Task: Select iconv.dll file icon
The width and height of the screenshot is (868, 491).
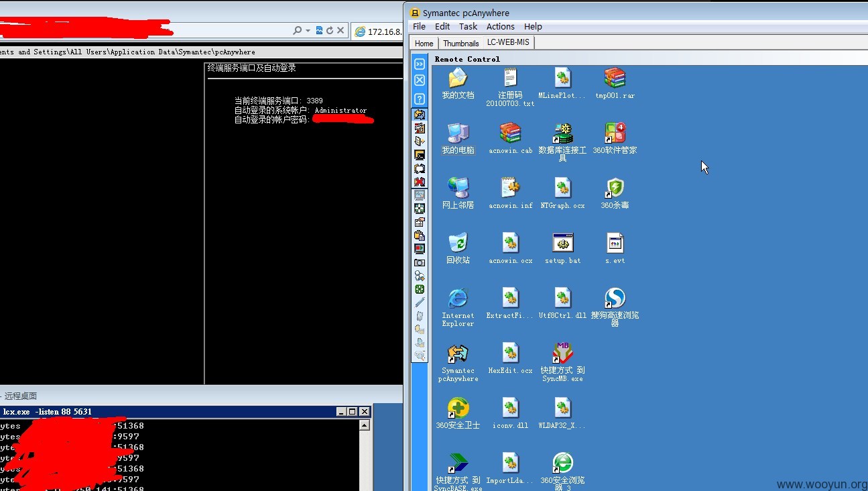Action: [x=510, y=408]
